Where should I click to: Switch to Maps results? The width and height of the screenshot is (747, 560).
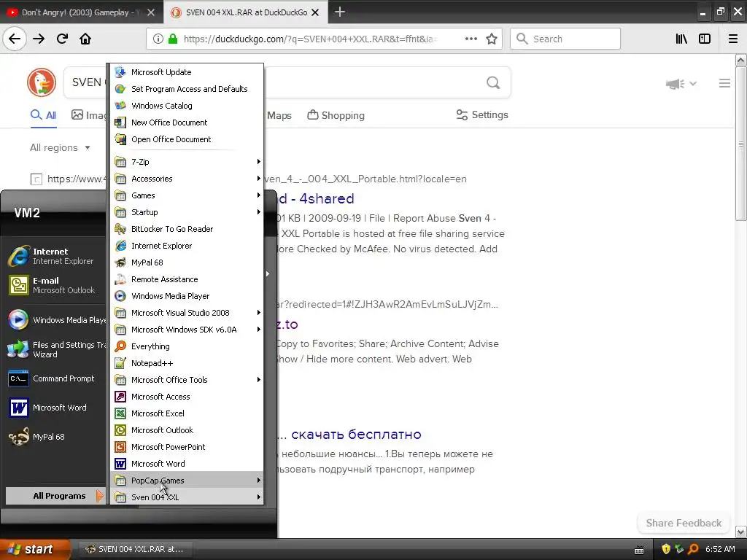click(279, 115)
